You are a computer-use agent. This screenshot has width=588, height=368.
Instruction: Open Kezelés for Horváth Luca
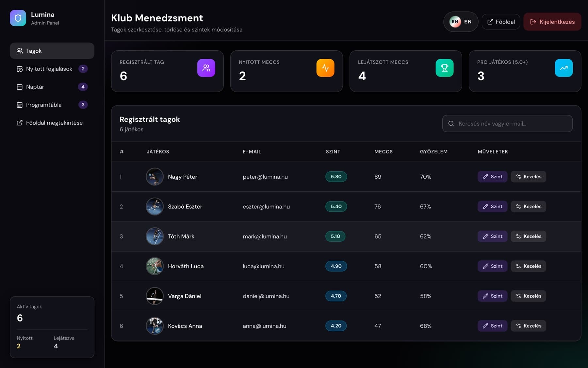pos(528,266)
